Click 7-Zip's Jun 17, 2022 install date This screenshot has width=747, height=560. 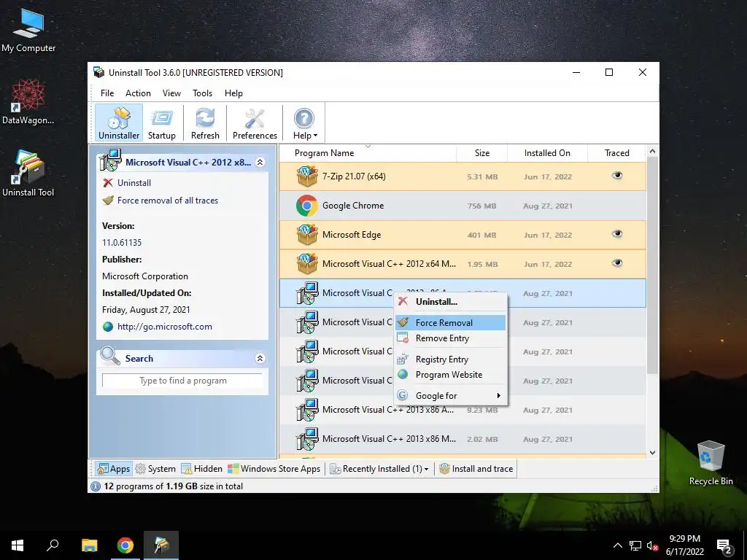coord(548,176)
